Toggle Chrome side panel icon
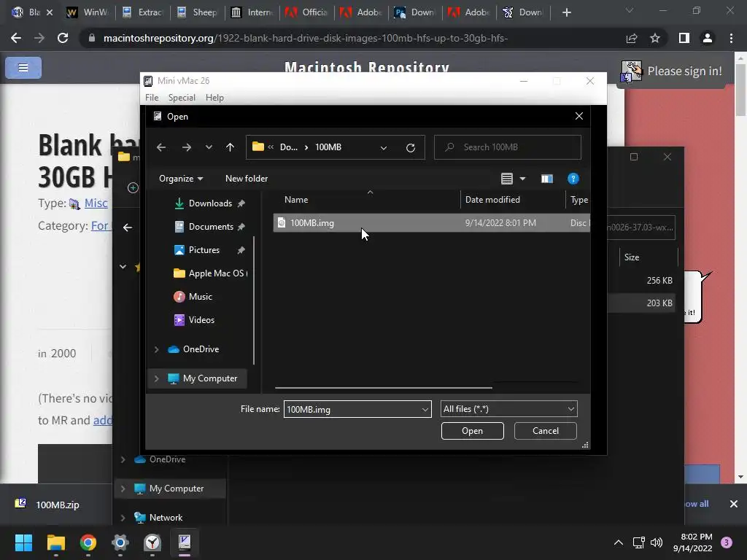747x560 pixels. (x=684, y=38)
